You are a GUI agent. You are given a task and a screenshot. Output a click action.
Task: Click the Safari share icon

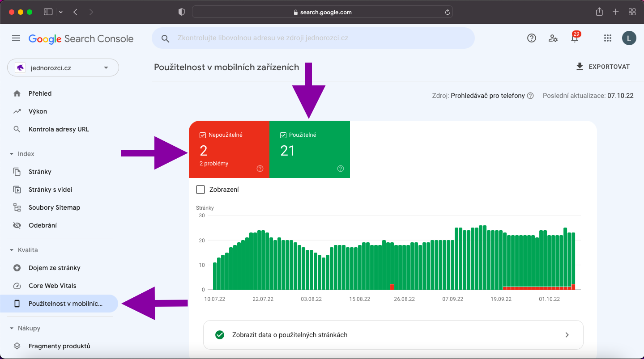tap(599, 12)
